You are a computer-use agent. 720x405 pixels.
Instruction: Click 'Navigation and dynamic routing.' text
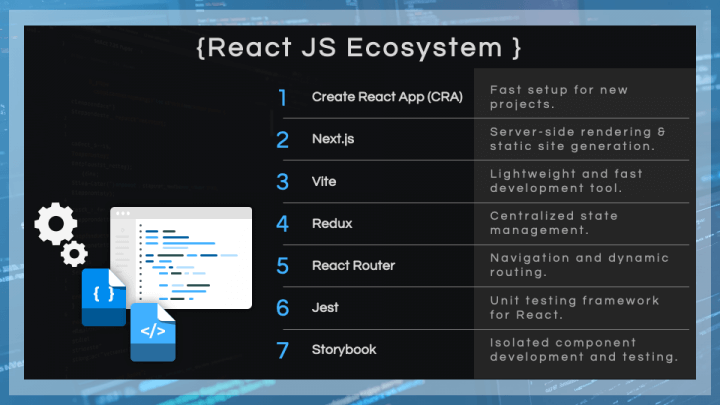click(579, 265)
